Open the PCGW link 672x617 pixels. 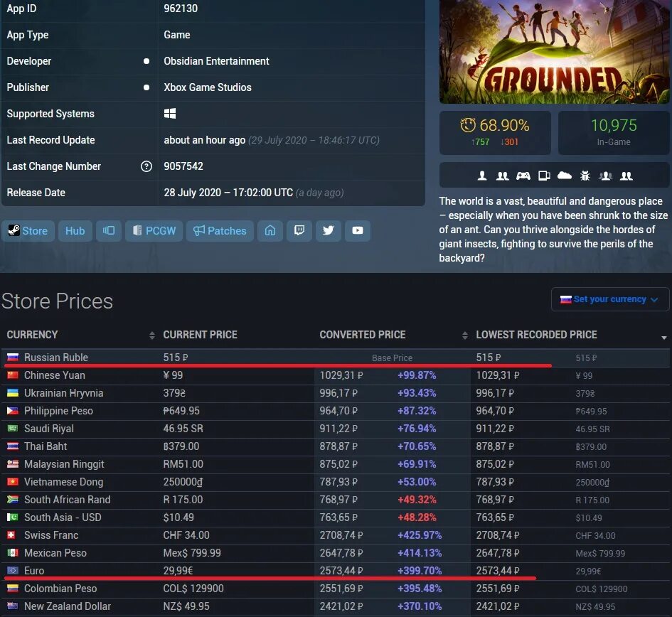tap(154, 230)
